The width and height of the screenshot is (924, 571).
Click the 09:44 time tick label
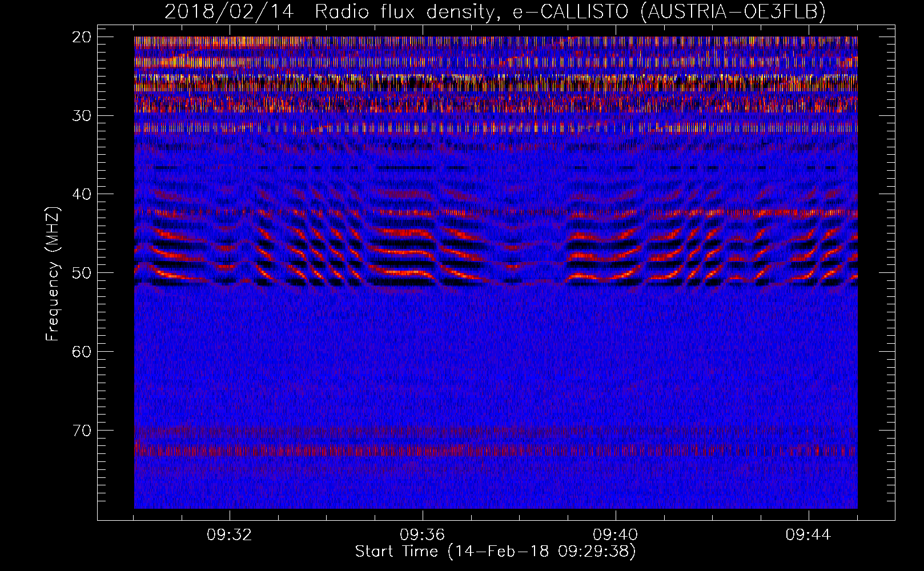coord(809,535)
